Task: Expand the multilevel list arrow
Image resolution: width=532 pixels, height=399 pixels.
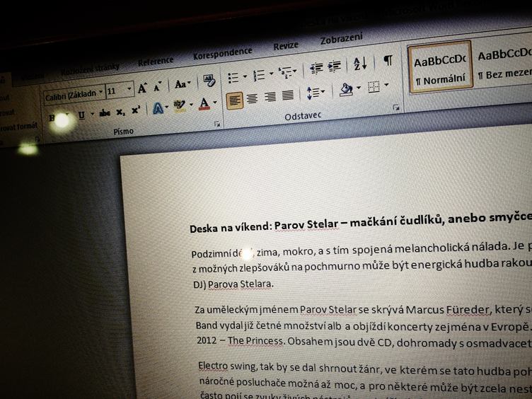Action: (294, 71)
